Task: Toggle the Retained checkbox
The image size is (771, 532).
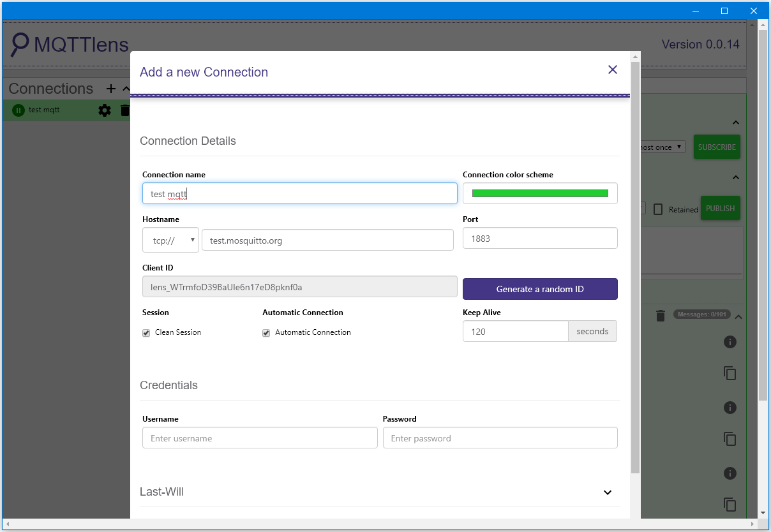Action: 658,209
